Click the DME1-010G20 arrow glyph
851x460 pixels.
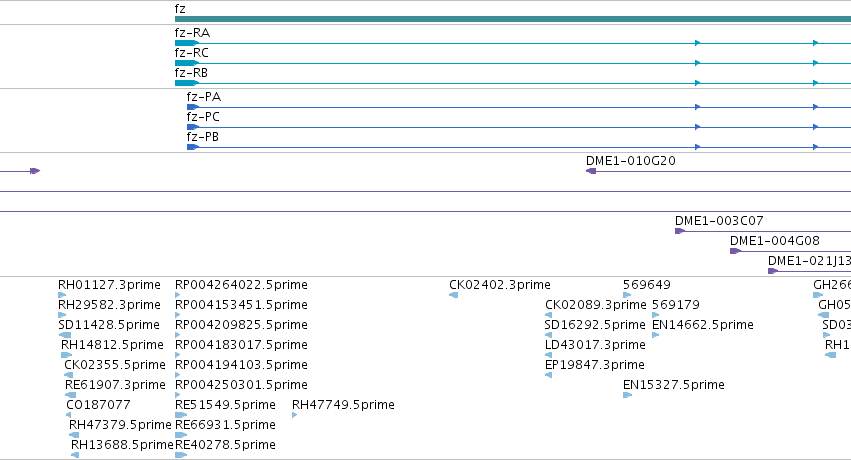pos(591,171)
